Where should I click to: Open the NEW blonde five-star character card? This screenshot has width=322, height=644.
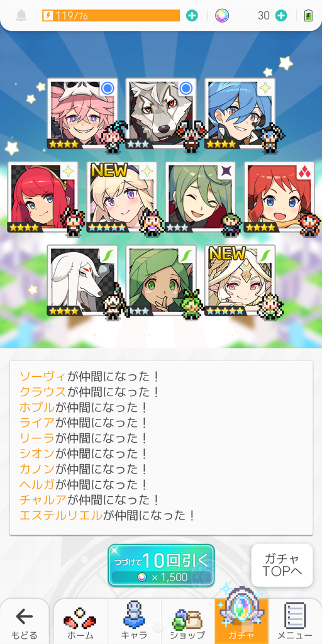click(x=122, y=197)
